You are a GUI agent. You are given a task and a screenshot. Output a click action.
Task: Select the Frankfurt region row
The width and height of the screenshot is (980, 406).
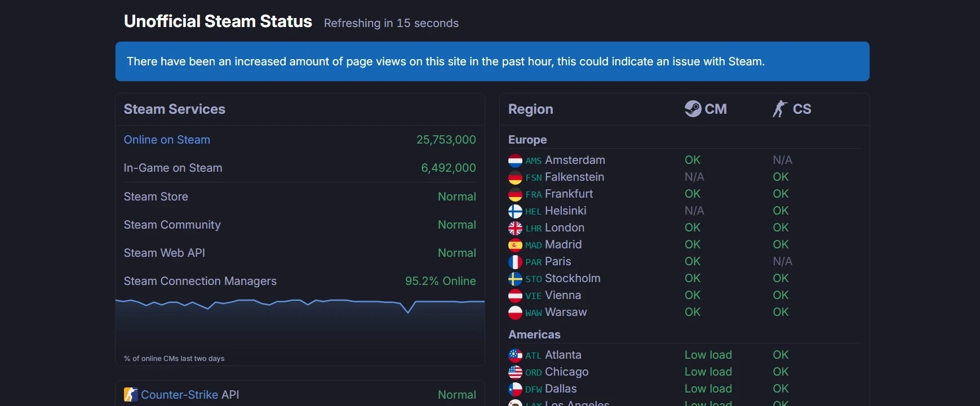tap(569, 194)
